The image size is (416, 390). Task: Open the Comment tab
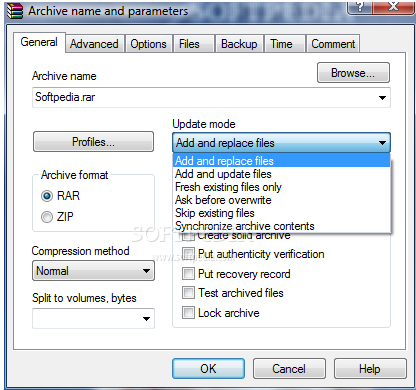[333, 44]
